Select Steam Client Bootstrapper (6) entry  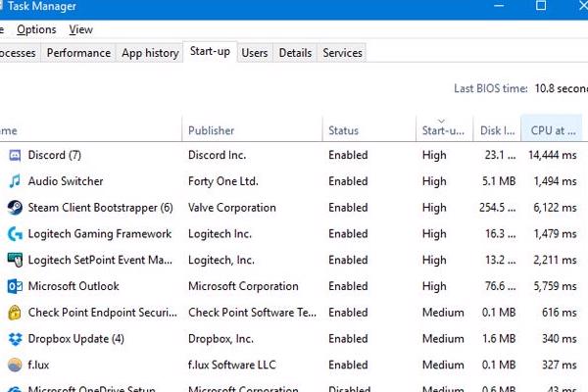101,208
